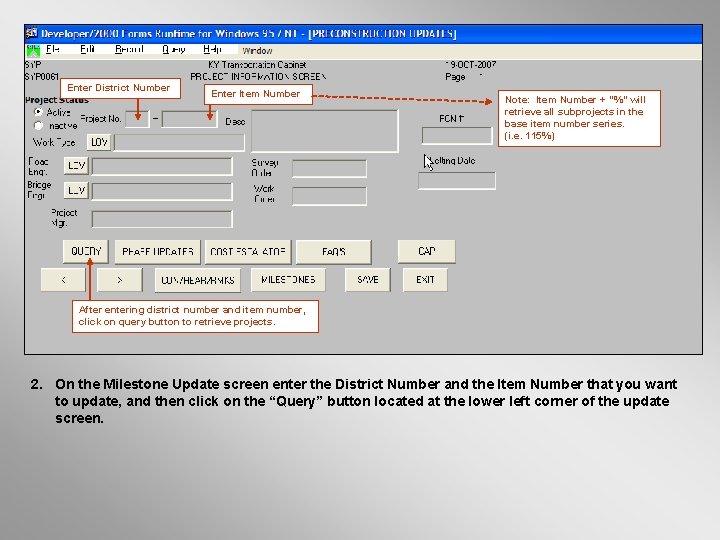The image size is (720, 540).
Task: Select the Active project status radio
Action: (x=39, y=112)
